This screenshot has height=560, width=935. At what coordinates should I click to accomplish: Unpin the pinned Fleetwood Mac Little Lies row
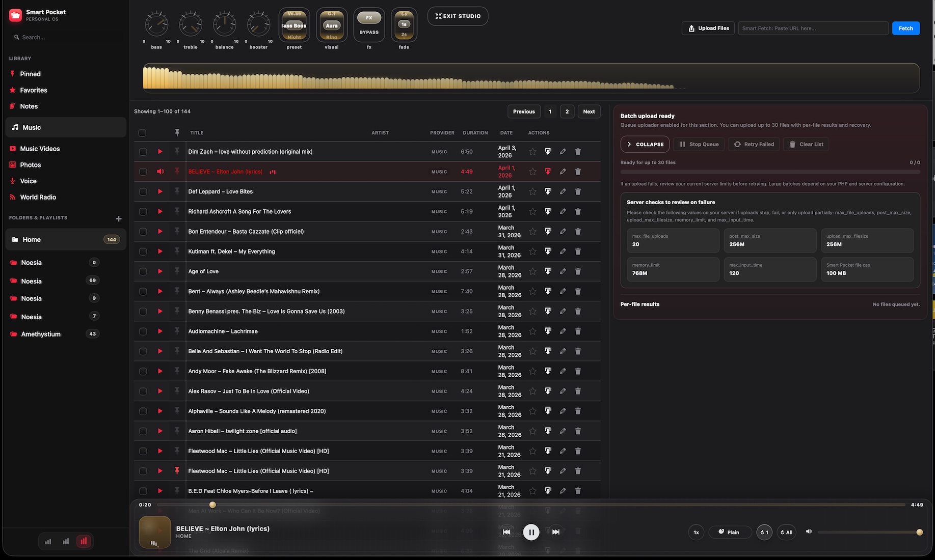[x=177, y=471]
